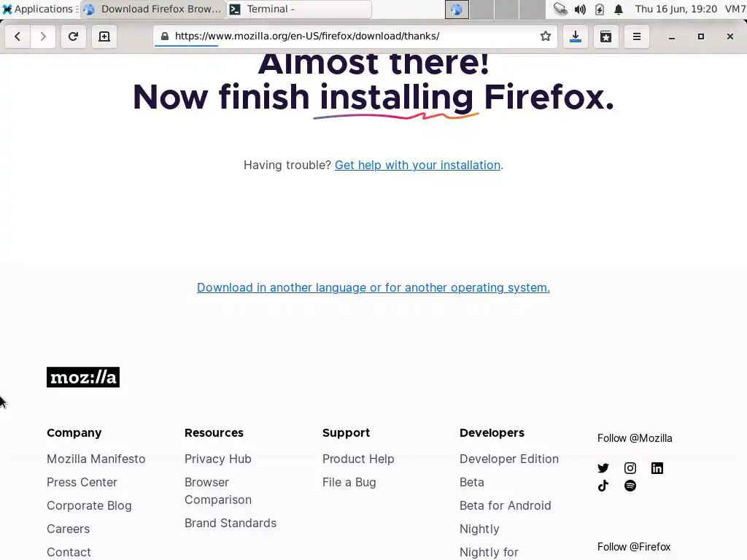Open Mozilla's TikTok profile
This screenshot has height=560, width=747.
click(x=603, y=486)
